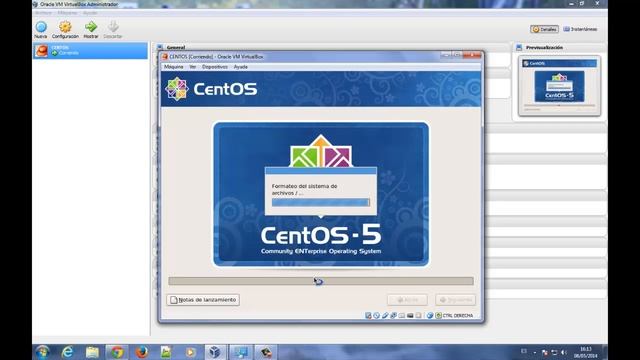
Task: Click the overall installation progress bar
Action: (x=321, y=281)
